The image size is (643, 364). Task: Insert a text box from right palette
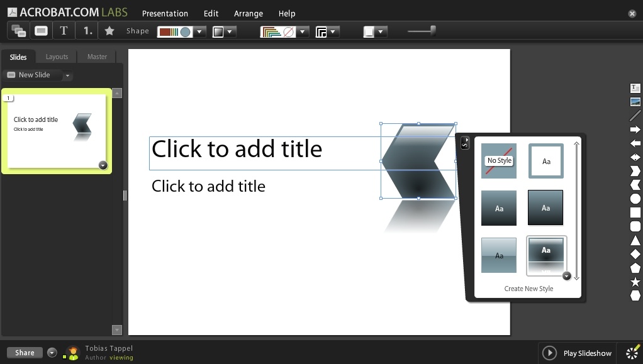pos(635,88)
